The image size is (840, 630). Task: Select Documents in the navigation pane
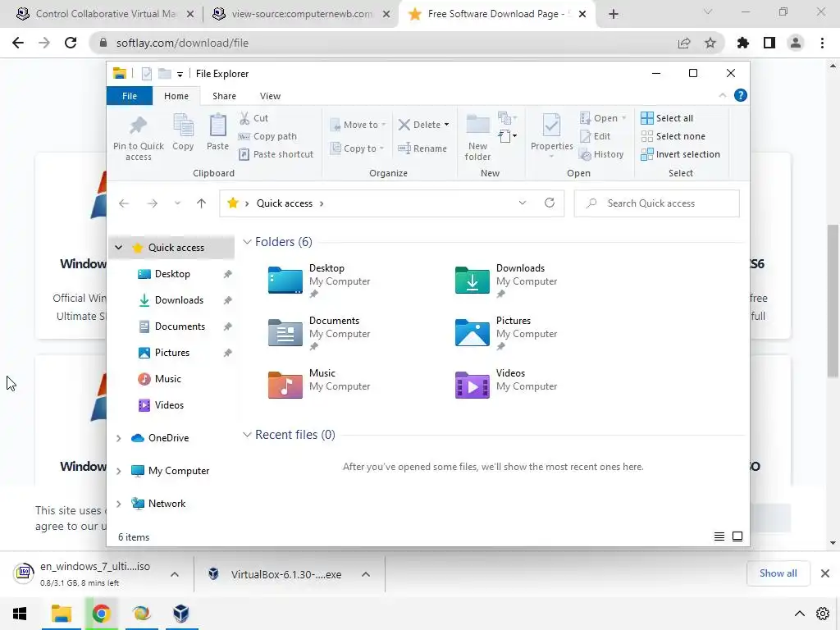coord(180,326)
